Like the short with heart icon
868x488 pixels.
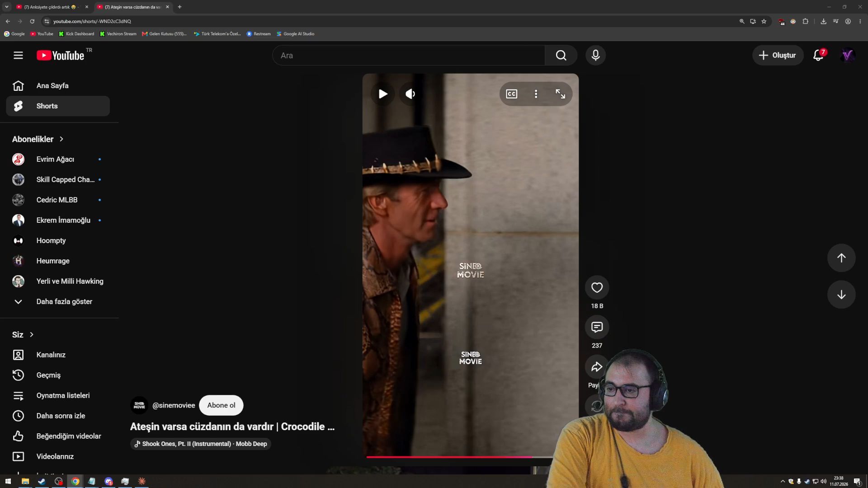[597, 287]
